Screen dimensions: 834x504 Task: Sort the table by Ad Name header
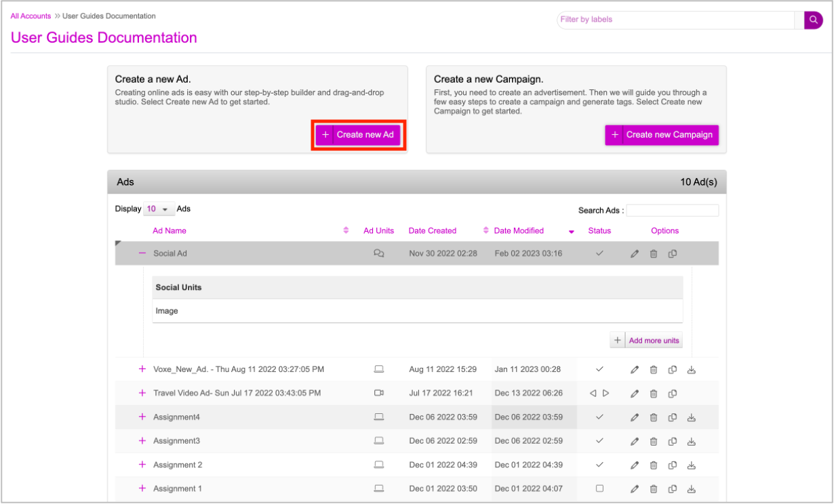tap(170, 231)
